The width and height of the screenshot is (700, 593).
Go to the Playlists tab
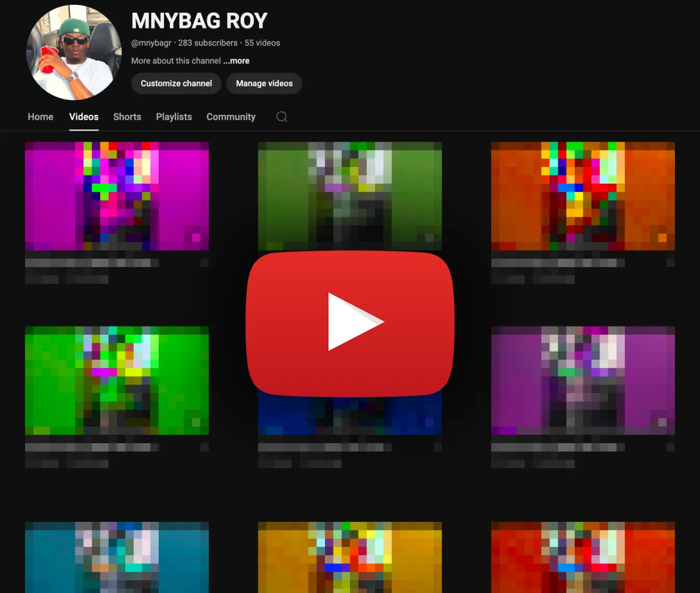click(x=174, y=117)
